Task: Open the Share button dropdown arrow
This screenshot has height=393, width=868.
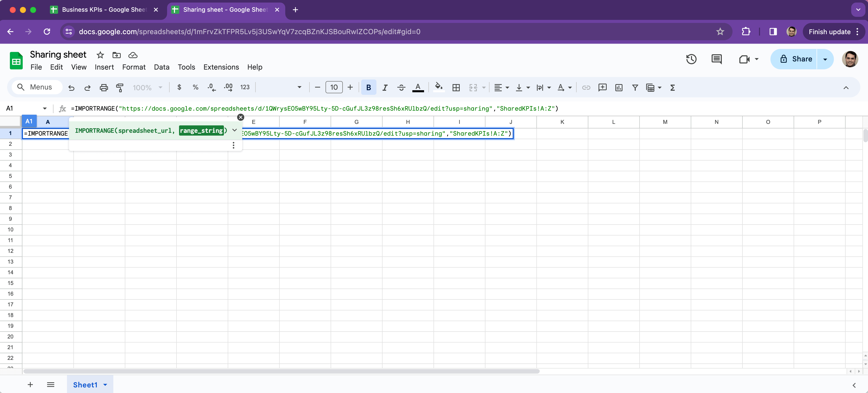Action: [x=825, y=59]
